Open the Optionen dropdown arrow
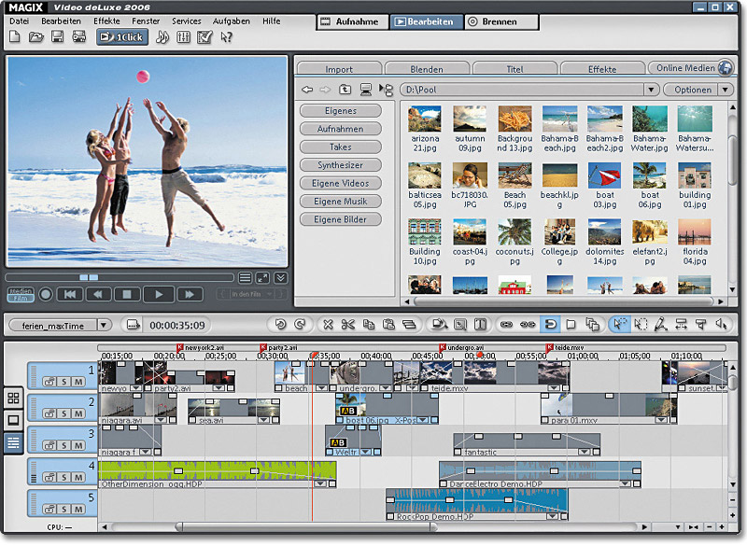The image size is (747, 560). tap(726, 90)
